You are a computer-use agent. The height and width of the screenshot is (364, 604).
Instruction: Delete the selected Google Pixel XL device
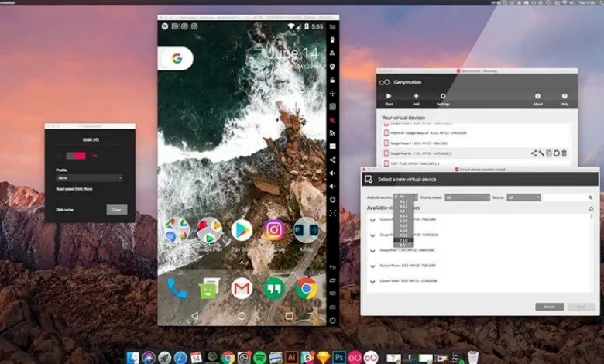pyautogui.click(x=565, y=153)
